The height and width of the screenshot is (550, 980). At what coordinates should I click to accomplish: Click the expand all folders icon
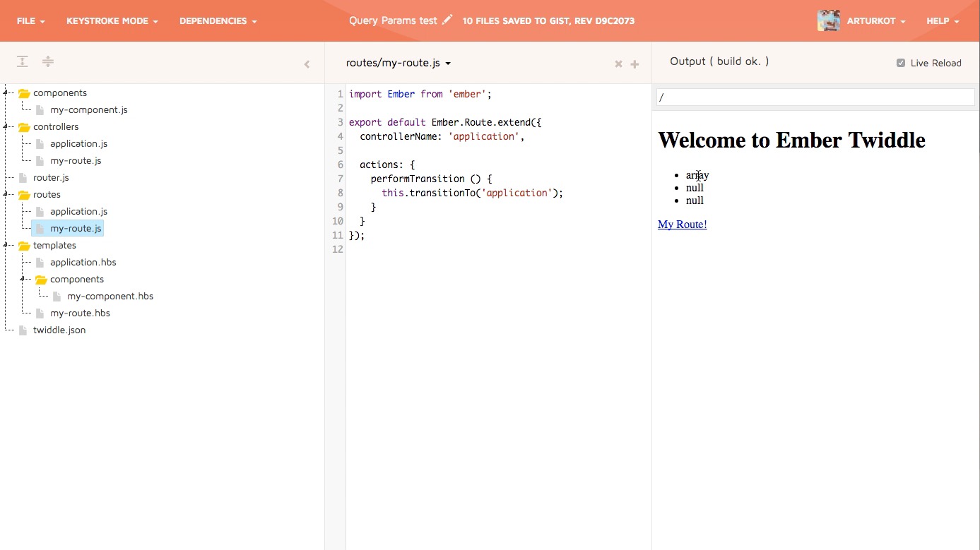tap(23, 61)
